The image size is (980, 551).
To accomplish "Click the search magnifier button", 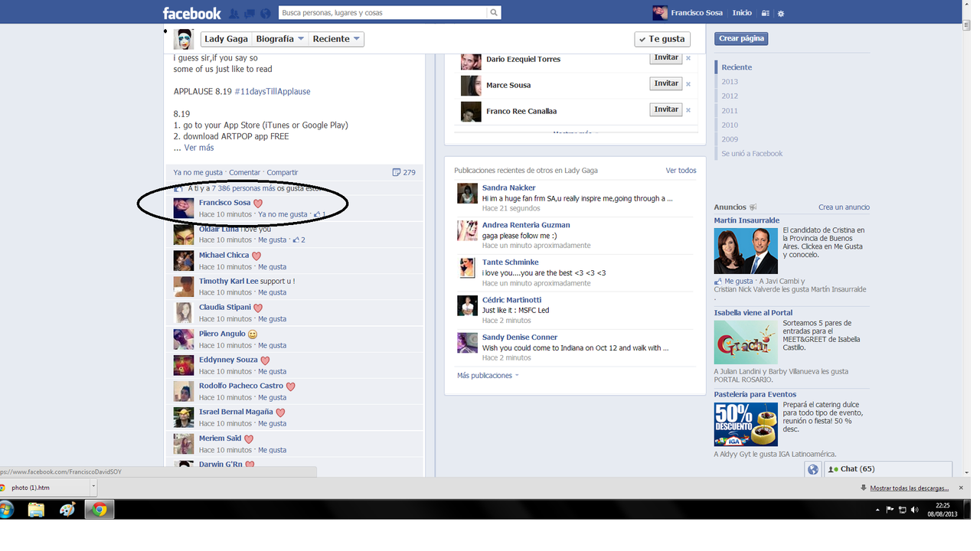I will [x=495, y=12].
